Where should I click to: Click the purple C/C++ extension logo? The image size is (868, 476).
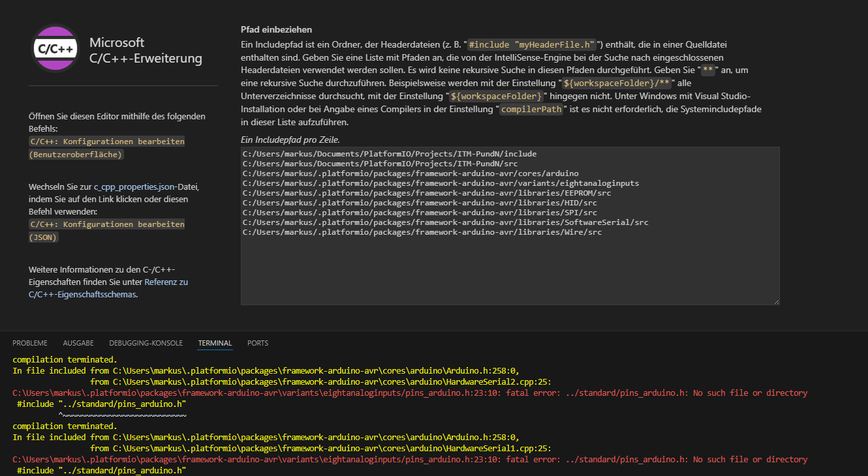coord(55,48)
